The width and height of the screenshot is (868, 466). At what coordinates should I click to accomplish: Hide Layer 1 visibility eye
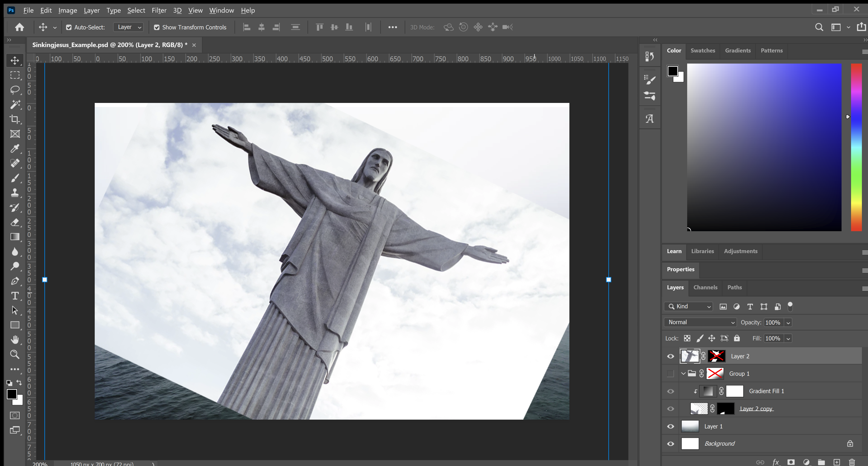670,426
